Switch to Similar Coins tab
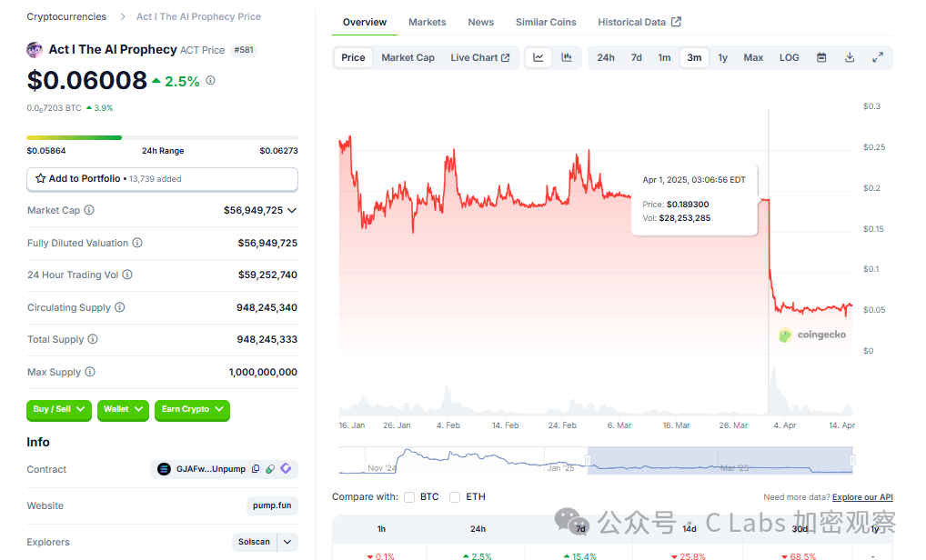This screenshot has width=926, height=560. pos(546,22)
